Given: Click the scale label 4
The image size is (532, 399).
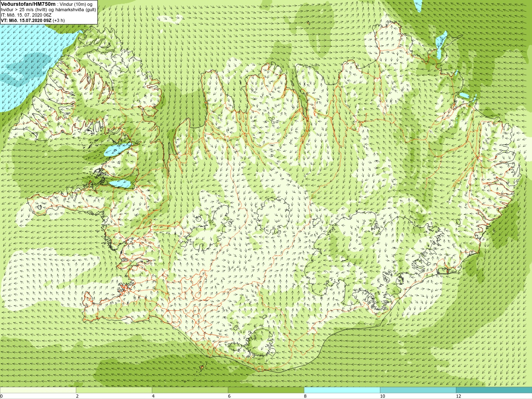Looking at the screenshot, I should pos(153,396).
